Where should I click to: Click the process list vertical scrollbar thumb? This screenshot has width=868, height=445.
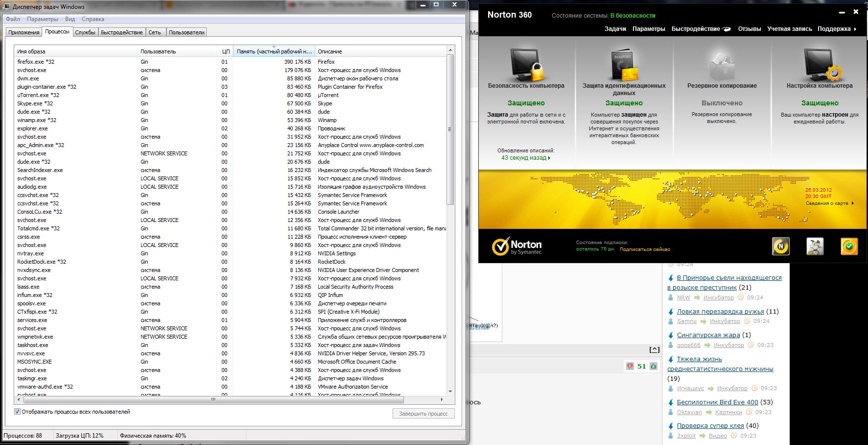[450, 129]
